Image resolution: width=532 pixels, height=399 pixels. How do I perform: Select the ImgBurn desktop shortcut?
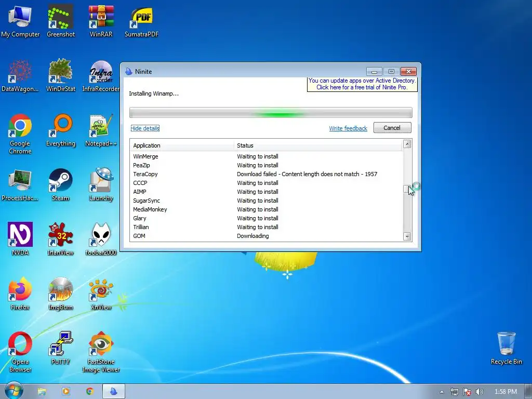pyautogui.click(x=61, y=294)
